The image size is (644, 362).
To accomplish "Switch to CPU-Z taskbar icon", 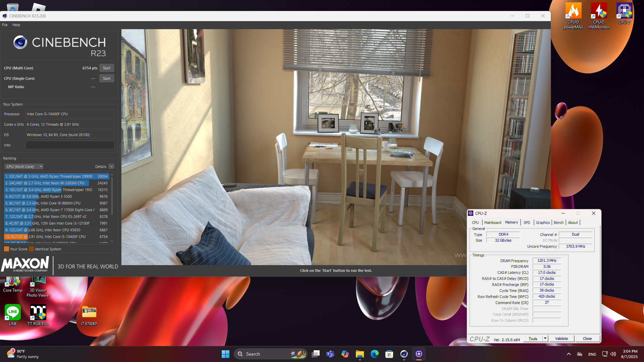I will pyautogui.click(x=419, y=354).
